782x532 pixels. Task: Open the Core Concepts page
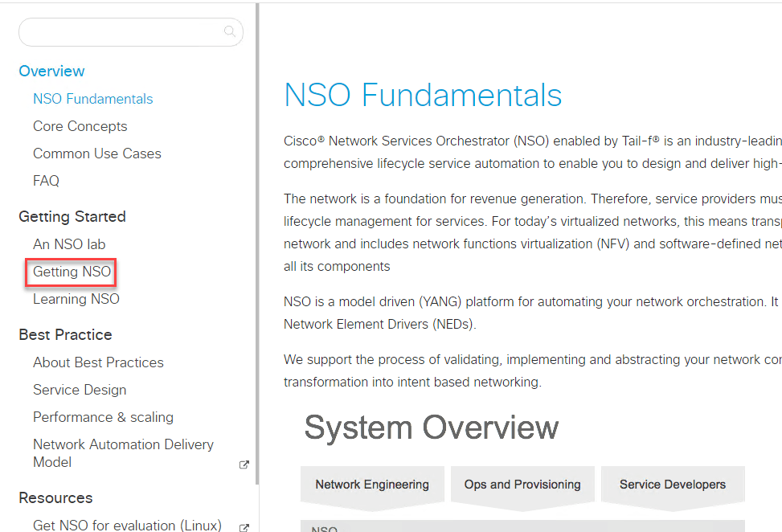pos(80,126)
